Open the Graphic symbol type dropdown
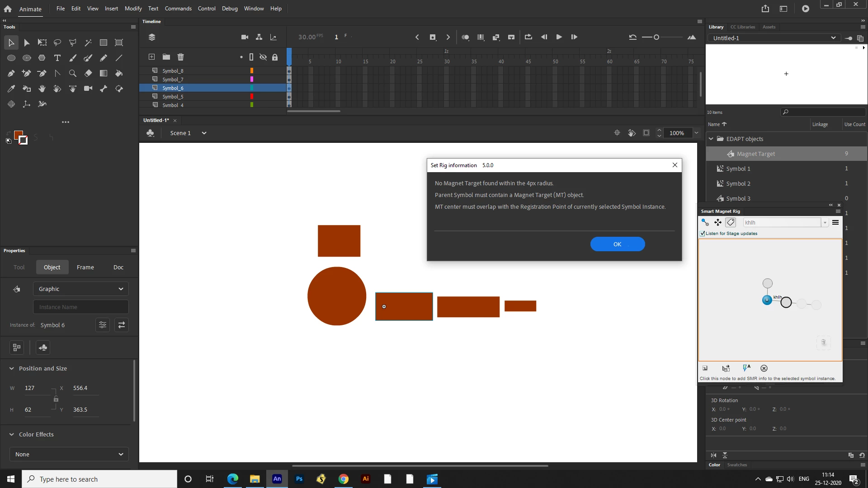The width and height of the screenshot is (868, 488). (80, 289)
